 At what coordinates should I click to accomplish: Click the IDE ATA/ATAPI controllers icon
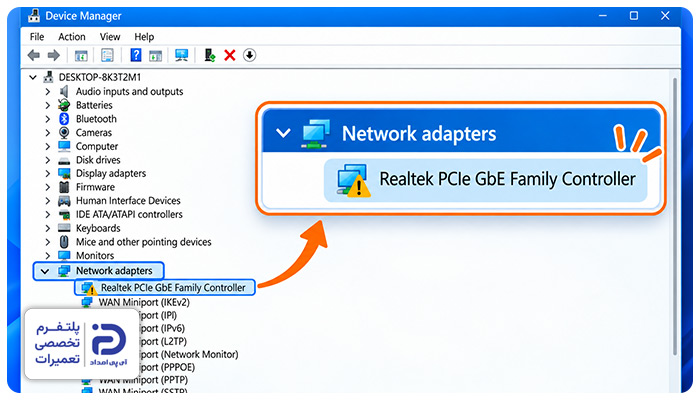coord(64,214)
